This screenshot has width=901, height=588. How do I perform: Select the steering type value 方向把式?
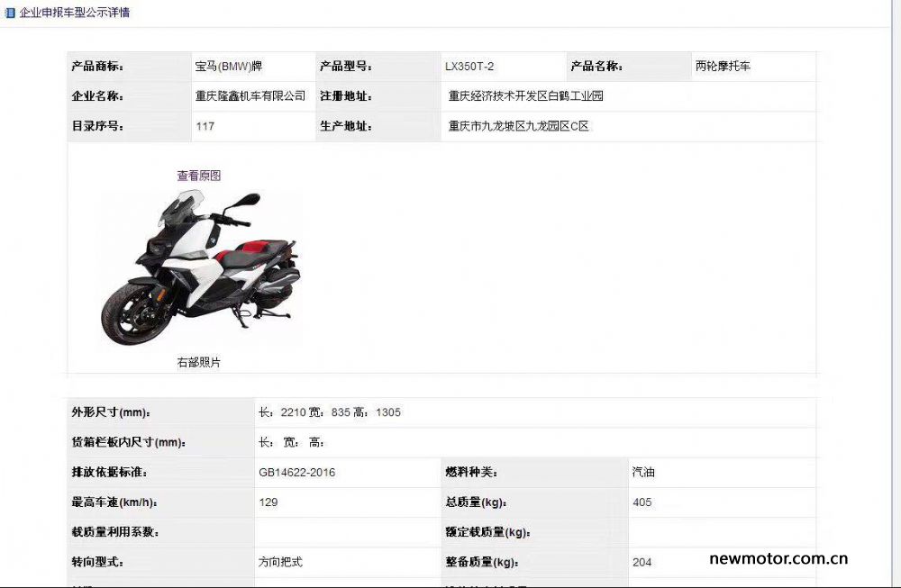[280, 562]
